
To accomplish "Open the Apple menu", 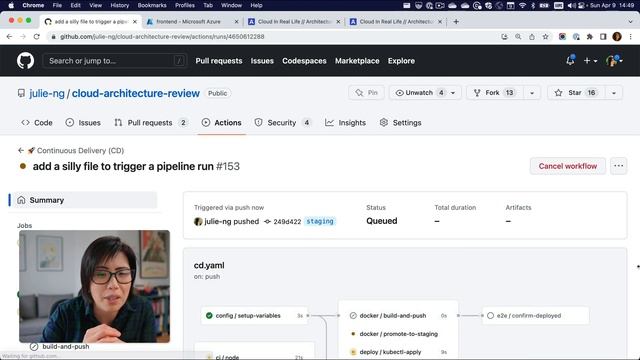I will 11,5.
